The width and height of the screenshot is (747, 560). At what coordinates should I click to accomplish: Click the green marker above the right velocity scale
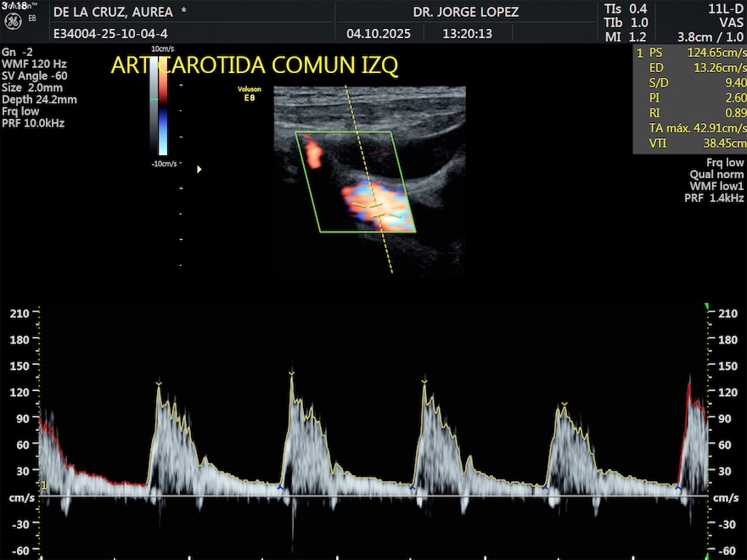(x=706, y=306)
